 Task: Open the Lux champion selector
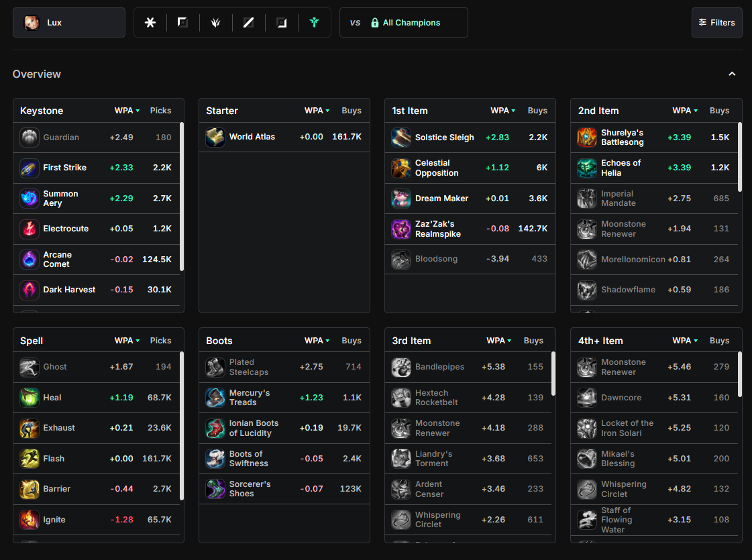pos(69,23)
